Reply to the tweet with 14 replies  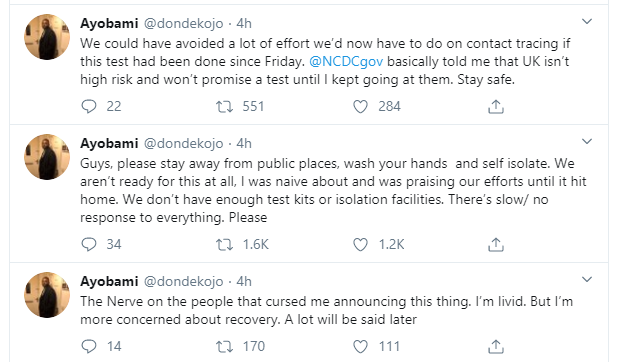[x=89, y=346]
